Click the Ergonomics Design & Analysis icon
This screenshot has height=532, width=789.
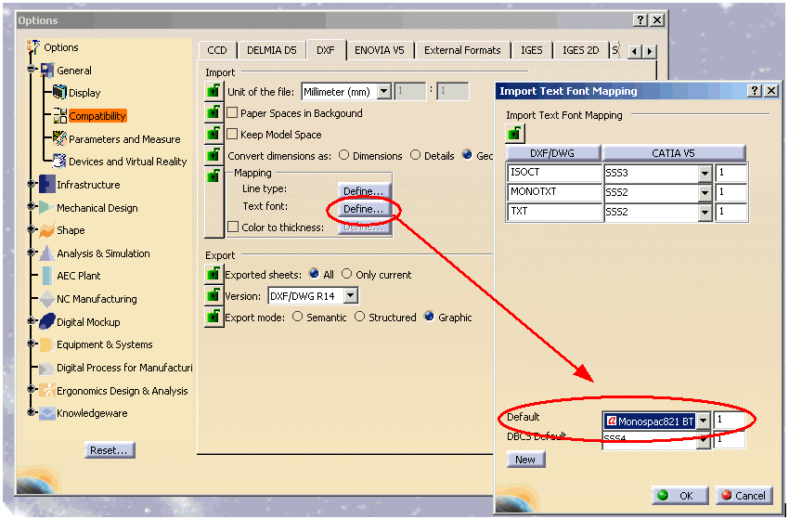click(x=47, y=391)
